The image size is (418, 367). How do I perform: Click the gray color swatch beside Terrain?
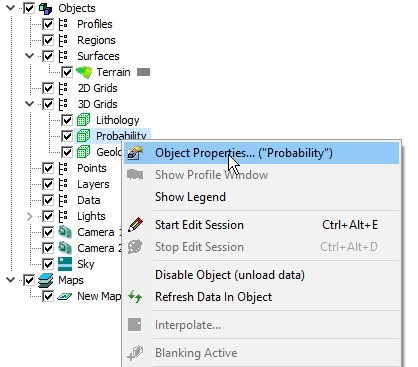coord(144,72)
